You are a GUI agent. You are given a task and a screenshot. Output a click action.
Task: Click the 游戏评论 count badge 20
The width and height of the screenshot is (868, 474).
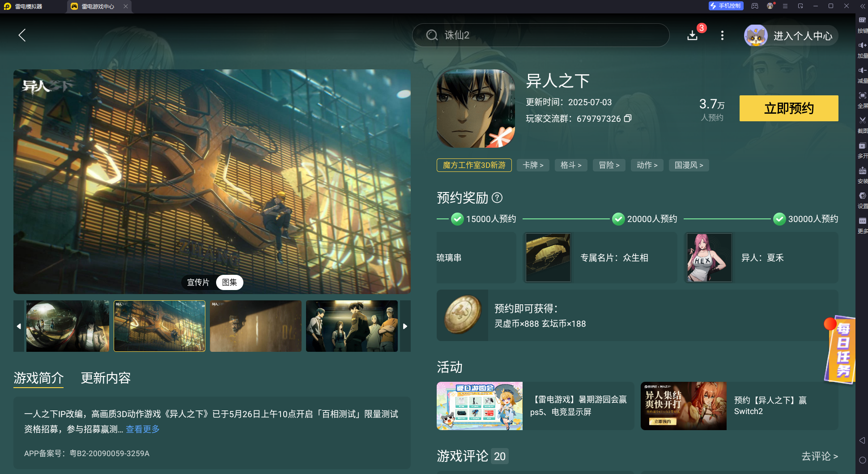point(500,456)
